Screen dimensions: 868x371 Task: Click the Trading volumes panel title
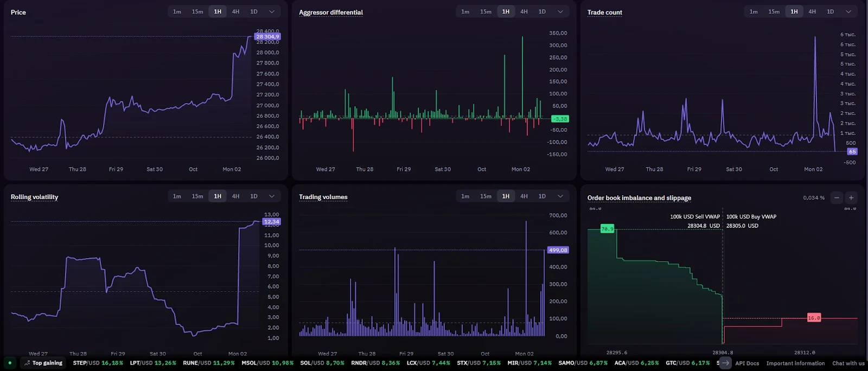[323, 197]
